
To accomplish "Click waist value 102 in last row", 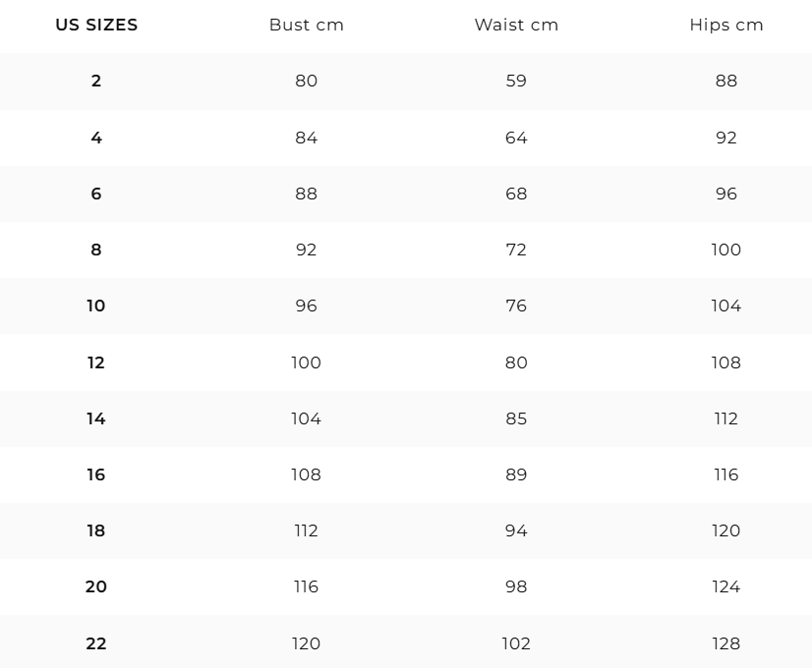I will pyautogui.click(x=516, y=643).
